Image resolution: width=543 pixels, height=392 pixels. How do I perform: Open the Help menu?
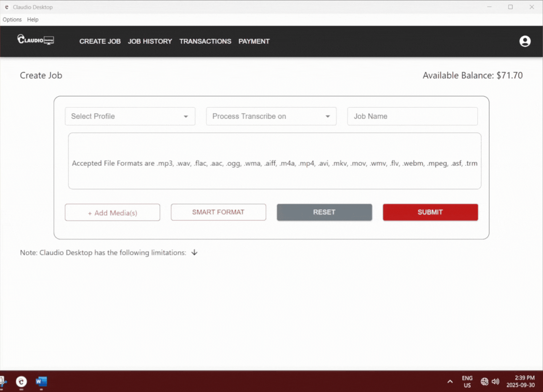tap(33, 20)
